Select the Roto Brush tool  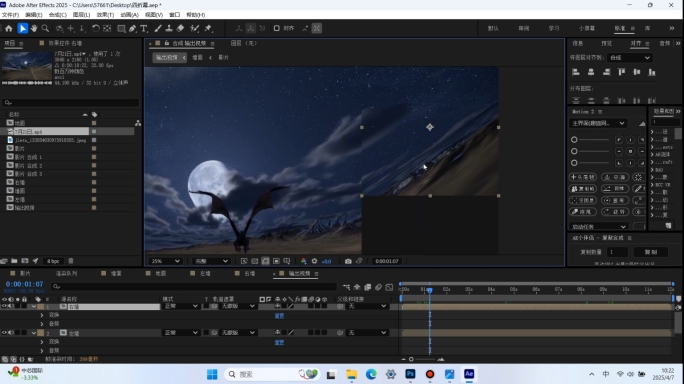(x=195, y=28)
